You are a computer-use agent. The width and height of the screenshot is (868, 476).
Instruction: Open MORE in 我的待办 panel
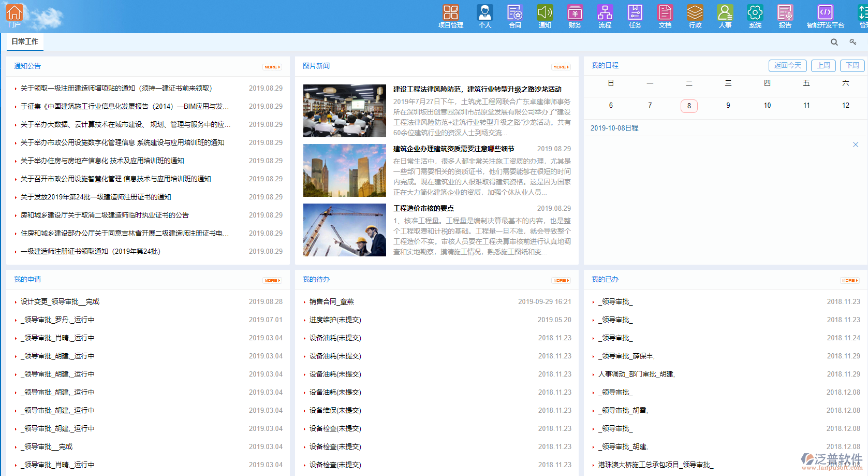tap(561, 280)
